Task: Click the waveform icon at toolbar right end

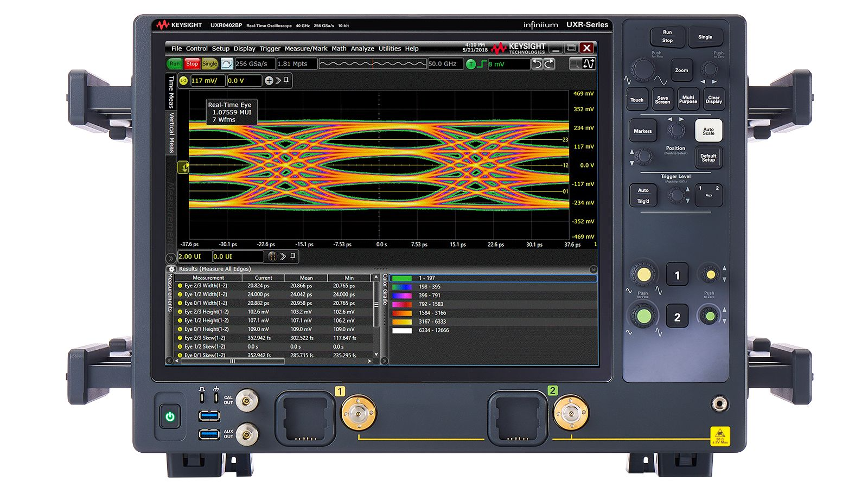Action: click(589, 64)
